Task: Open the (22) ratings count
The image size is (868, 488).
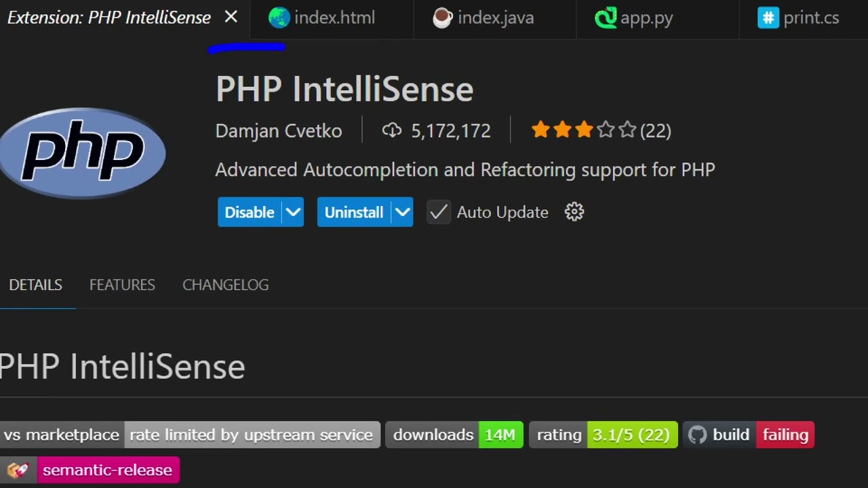Action: tap(656, 131)
